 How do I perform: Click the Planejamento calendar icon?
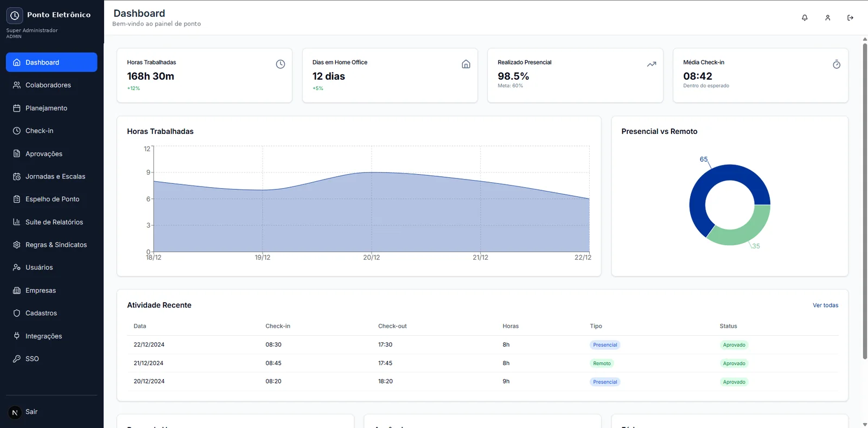(17, 108)
